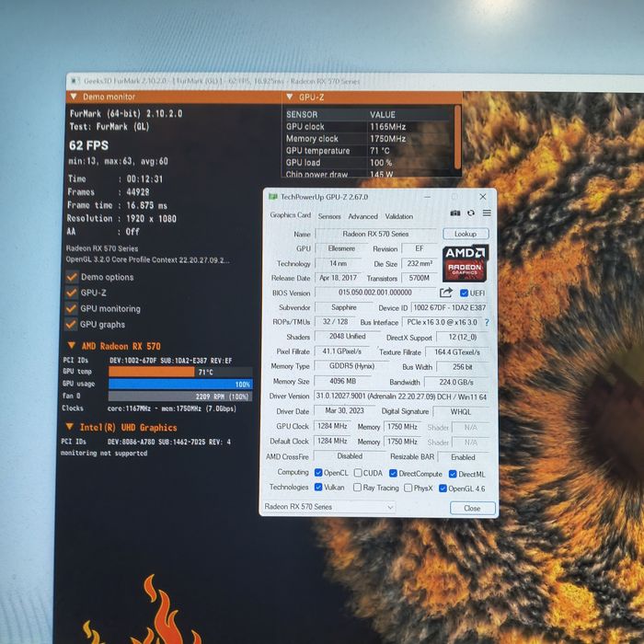Click the Release Date Apr 18, 2017 field

[338, 278]
